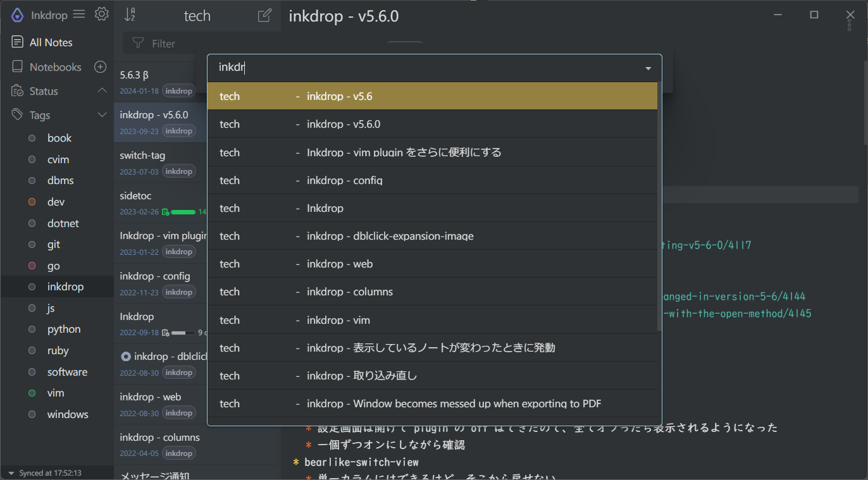868x480 pixels.
Task: Select the dotnet tag
Action: pos(58,223)
